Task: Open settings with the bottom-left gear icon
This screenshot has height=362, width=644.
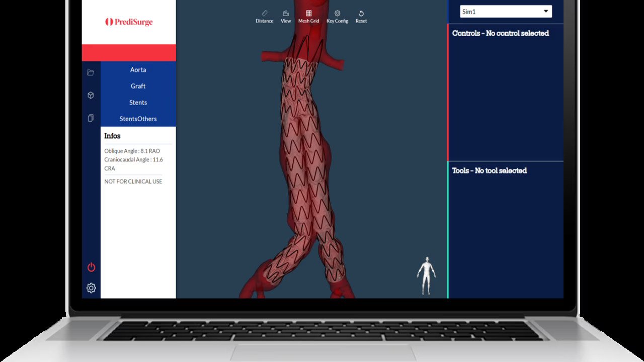Action: point(91,288)
